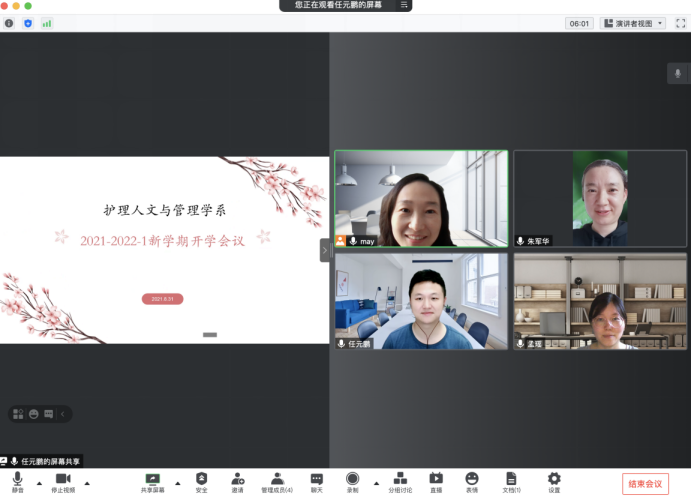Click the red 结束会议 button
Screen dimensions: 691x497
tap(645, 484)
